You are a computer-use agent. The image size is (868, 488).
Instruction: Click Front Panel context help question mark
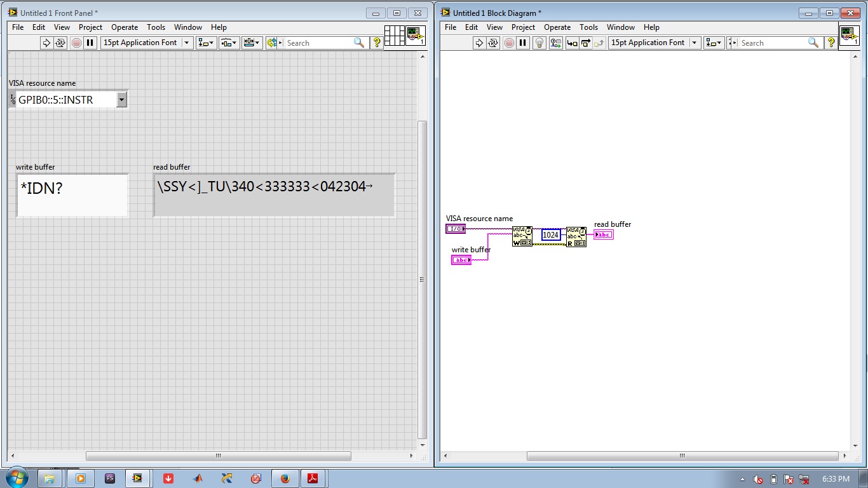377,43
